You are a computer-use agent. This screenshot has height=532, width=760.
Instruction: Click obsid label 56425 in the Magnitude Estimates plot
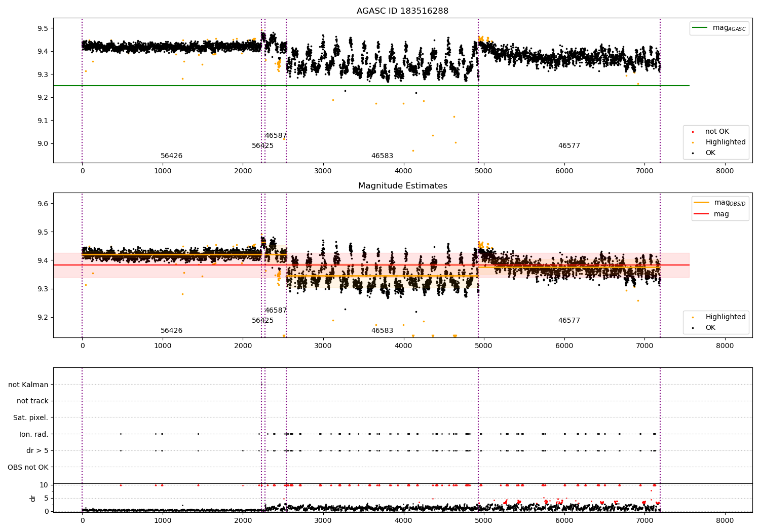[262, 321]
